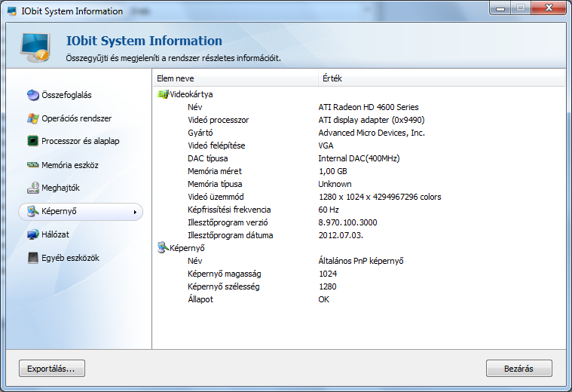
Task: Open the Operációs rendszer section
Action: [77, 118]
